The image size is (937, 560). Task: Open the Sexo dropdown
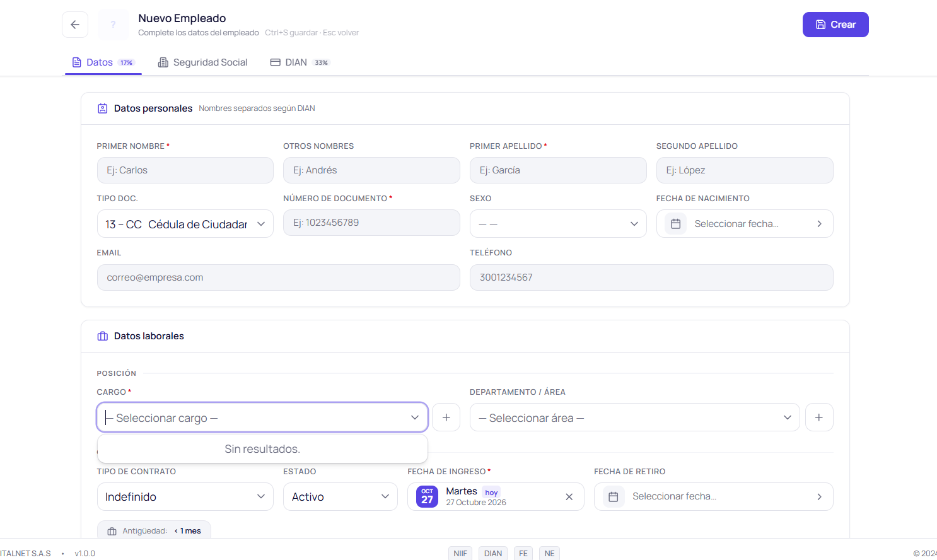coord(558,224)
